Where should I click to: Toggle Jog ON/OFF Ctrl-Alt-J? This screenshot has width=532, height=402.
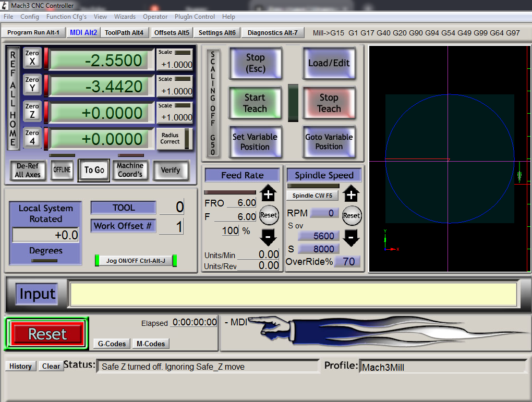click(x=136, y=261)
